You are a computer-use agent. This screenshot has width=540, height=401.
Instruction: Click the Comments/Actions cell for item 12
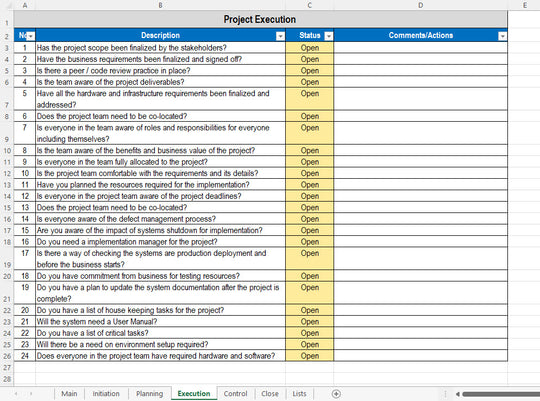420,196
